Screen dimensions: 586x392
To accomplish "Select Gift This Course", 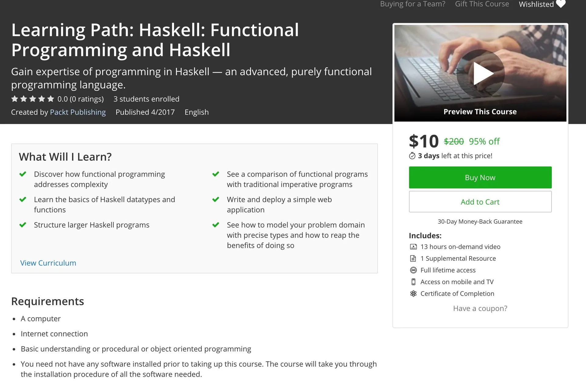I will [x=482, y=4].
